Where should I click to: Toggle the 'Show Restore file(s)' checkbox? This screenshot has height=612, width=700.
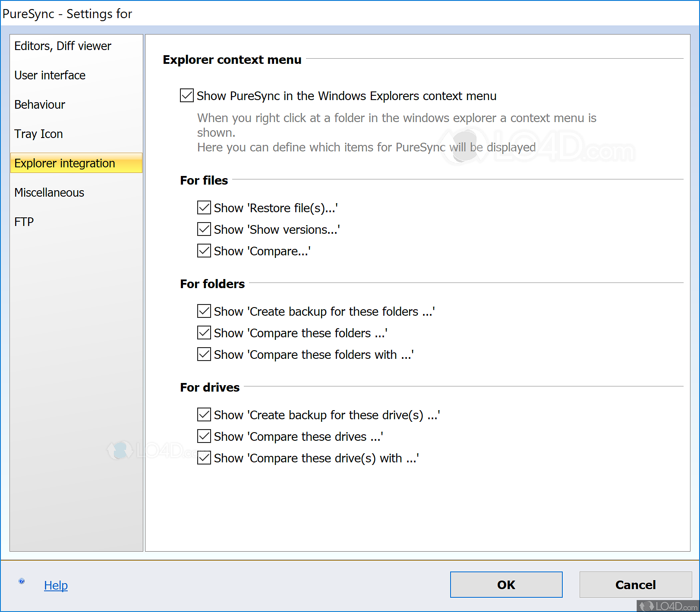203,207
